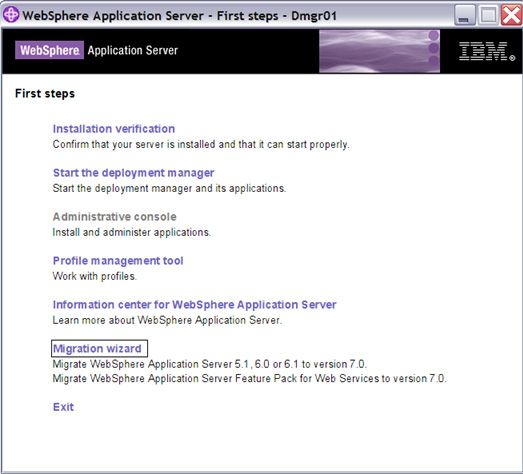Click the WebSphere title bar app icon

(11, 15)
